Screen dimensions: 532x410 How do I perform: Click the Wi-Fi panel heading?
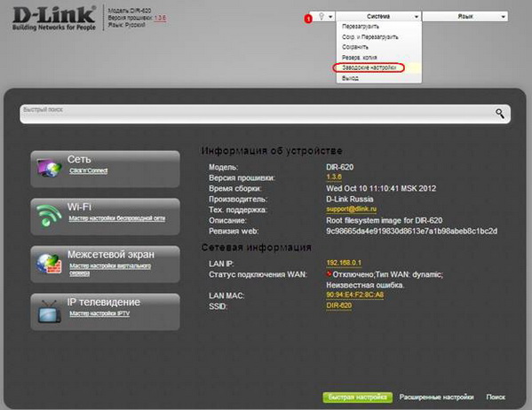point(79,207)
